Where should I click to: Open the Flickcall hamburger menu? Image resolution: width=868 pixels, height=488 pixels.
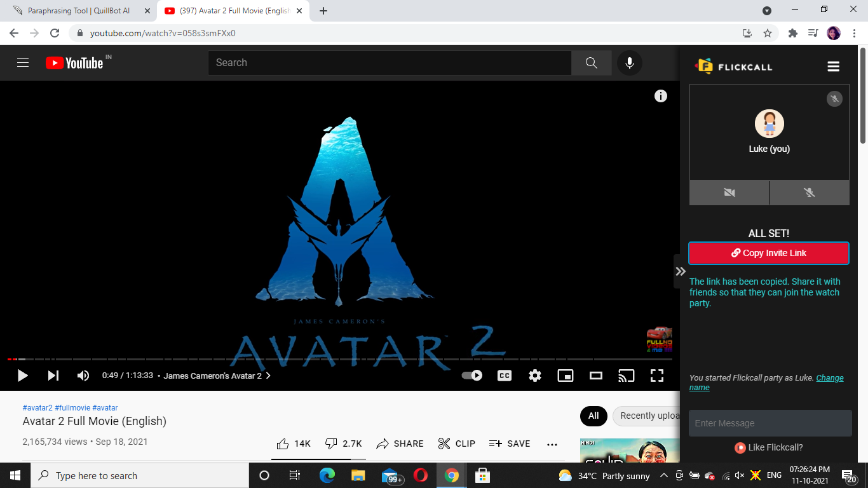(x=834, y=67)
